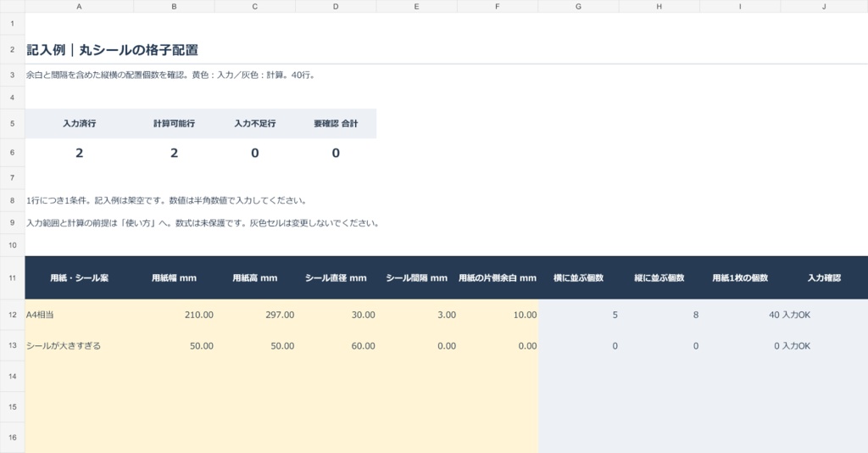Image resolution: width=868 pixels, height=453 pixels.
Task: Select row 16 header
Action: point(12,438)
